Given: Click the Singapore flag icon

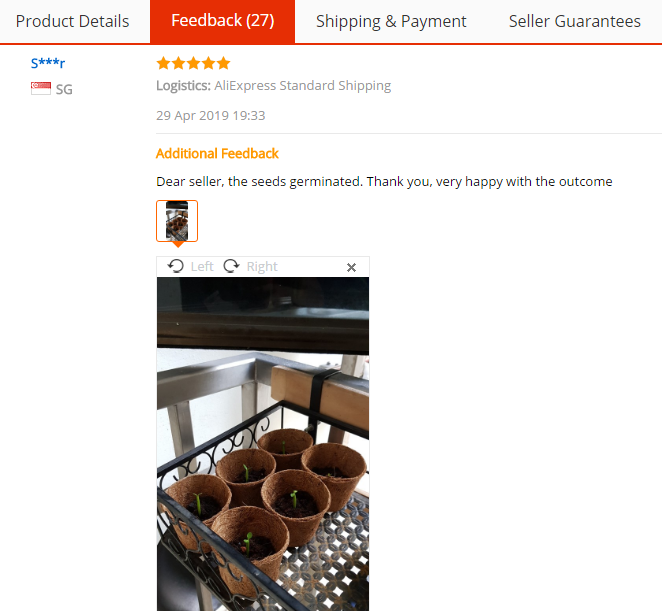Looking at the screenshot, I should click(41, 89).
